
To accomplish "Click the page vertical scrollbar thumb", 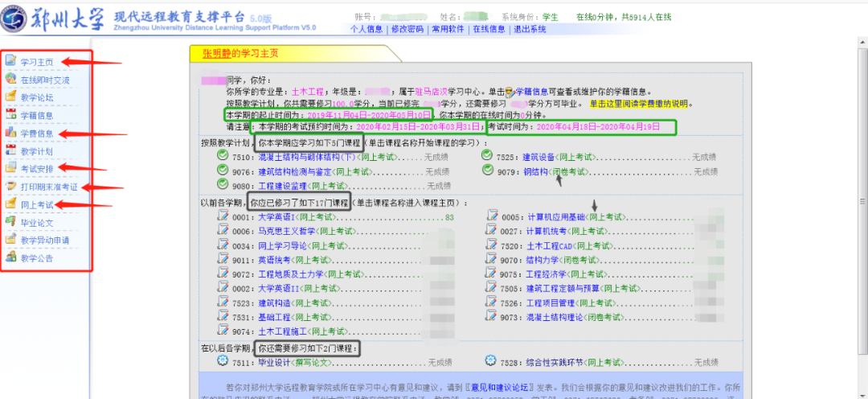I will coord(862,200).
